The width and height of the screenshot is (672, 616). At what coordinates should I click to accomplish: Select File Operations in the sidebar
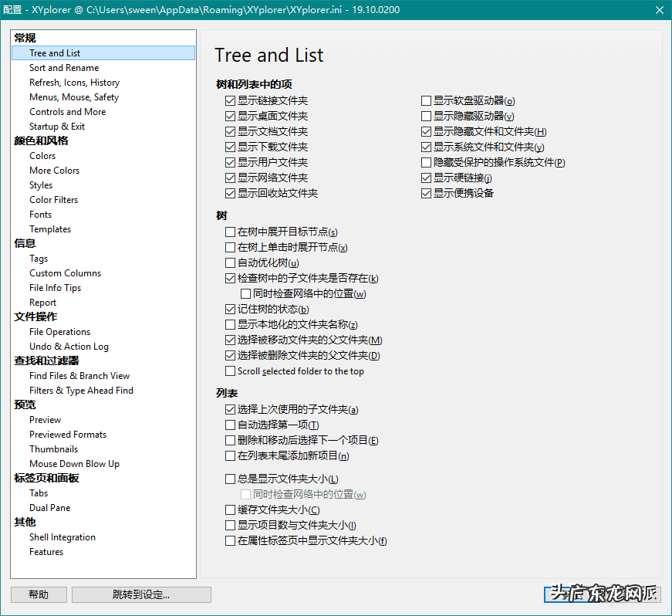59,332
